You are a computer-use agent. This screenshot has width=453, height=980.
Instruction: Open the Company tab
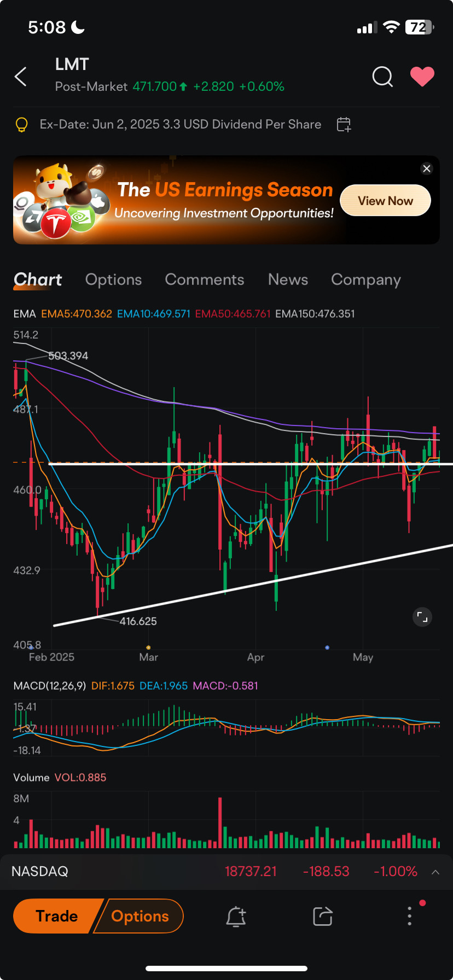(x=366, y=279)
